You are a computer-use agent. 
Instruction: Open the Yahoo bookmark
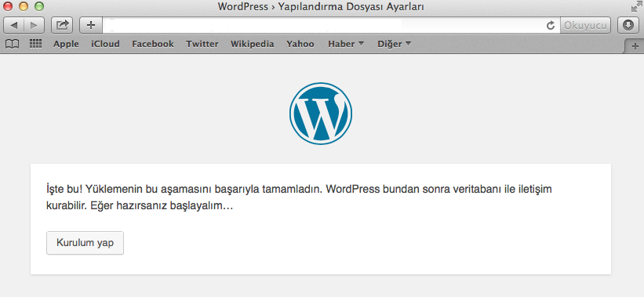tap(300, 44)
